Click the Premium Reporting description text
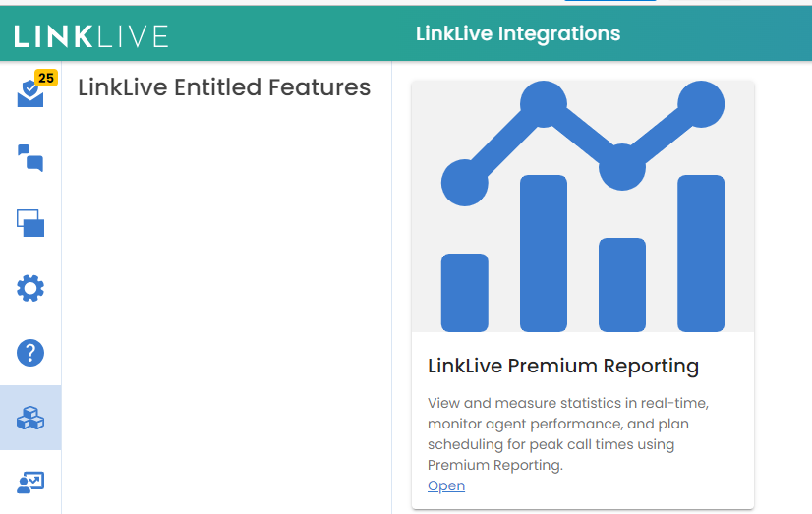 567,433
